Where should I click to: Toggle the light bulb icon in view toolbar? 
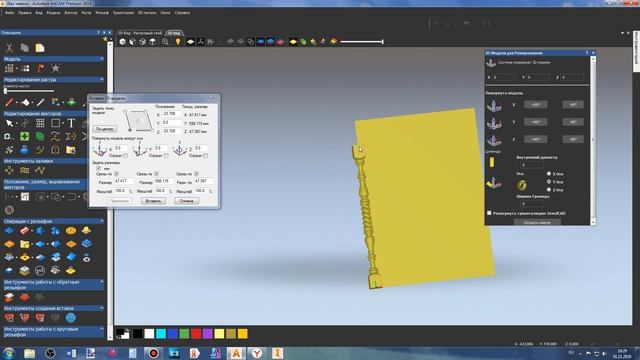point(178,42)
